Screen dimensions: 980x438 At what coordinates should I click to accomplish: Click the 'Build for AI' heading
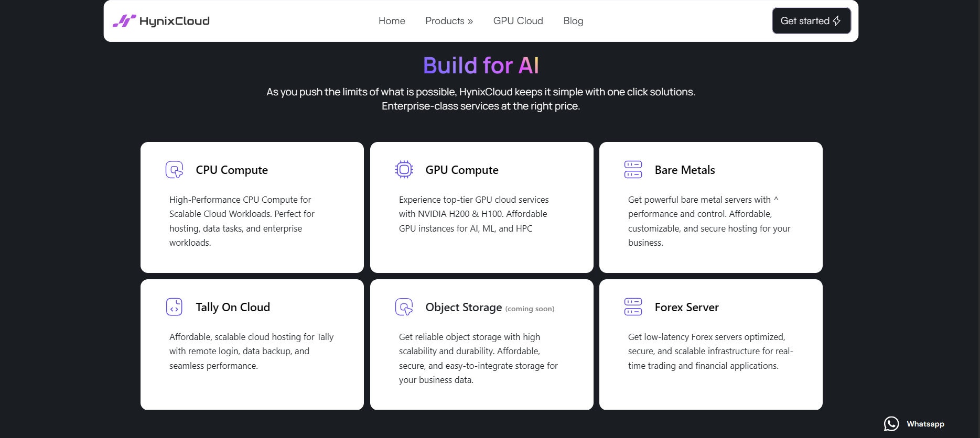481,65
